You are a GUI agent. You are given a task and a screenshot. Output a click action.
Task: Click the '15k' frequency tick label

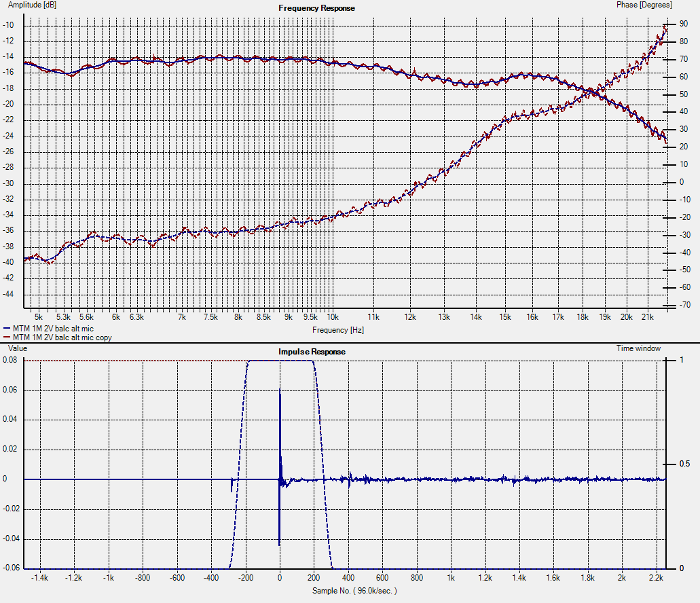[x=505, y=317]
